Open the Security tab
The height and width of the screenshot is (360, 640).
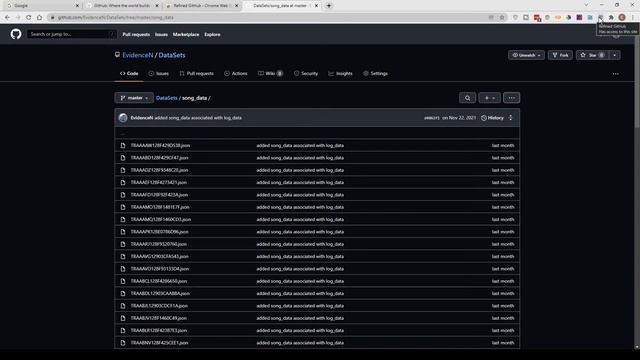point(306,73)
